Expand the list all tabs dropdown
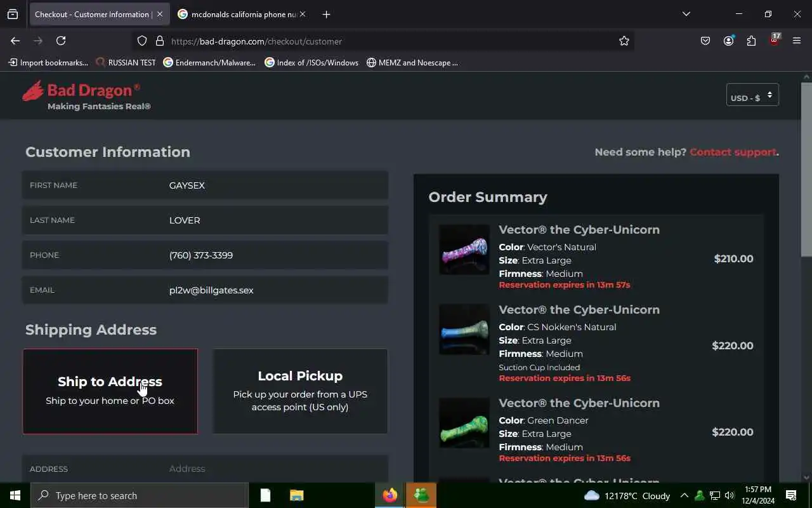Screen dimensions: 812x508 (x=686, y=14)
